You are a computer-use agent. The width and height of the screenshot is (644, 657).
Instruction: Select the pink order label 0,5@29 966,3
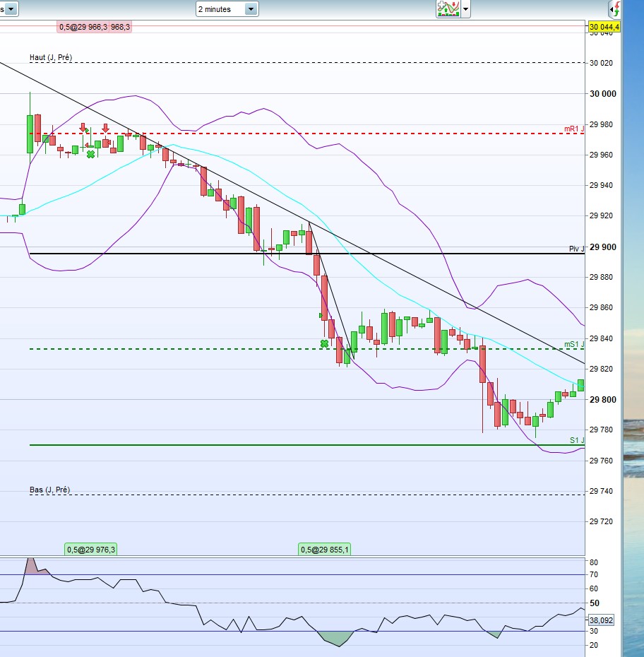click(83, 28)
